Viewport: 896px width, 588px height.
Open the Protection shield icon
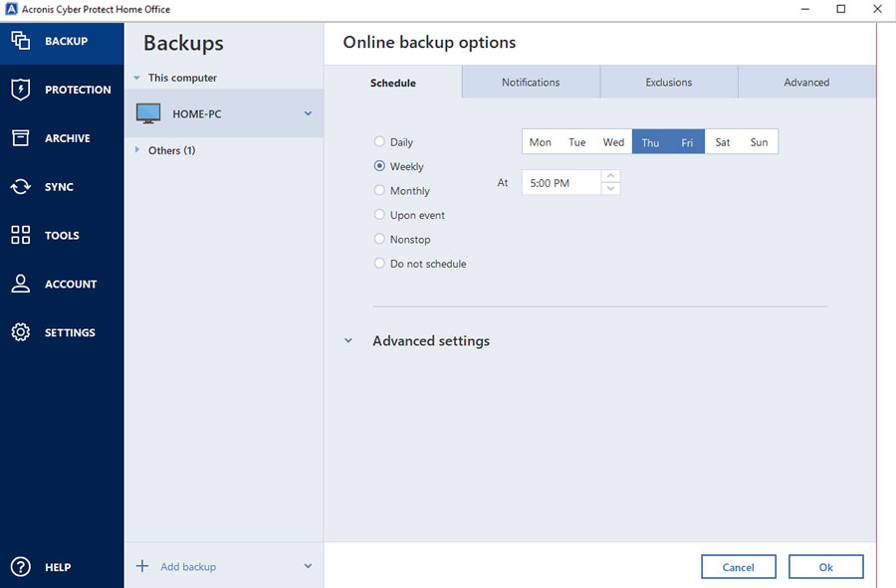21,90
